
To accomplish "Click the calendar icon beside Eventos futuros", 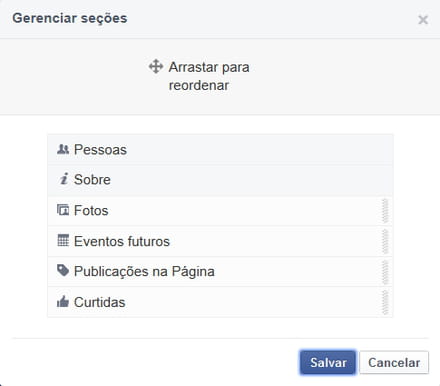I will point(63,240).
